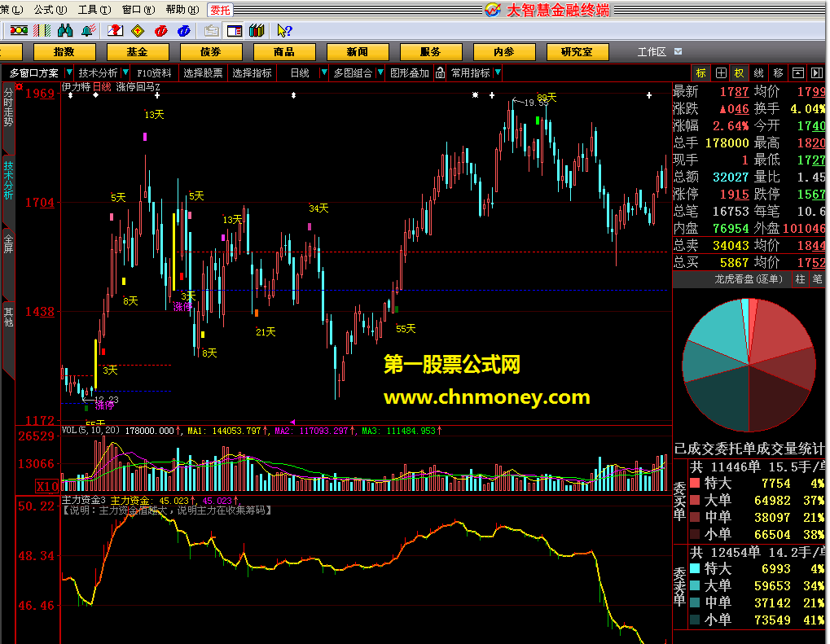Viewport: 830px width, 644px height.
Task: Click the red 特大 buy order swatch
Action: coord(695,483)
